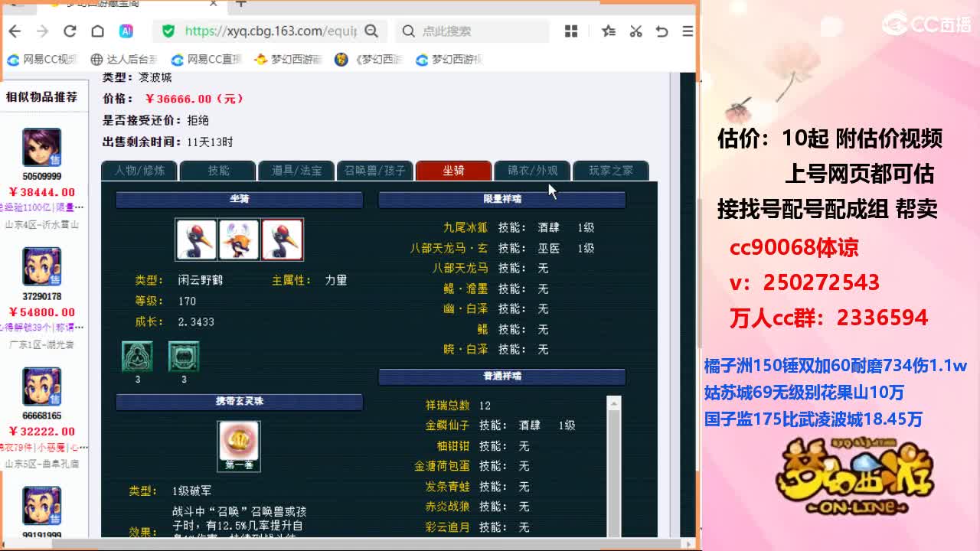
Task: Click the 九尾冰狐 entry
Action: [x=465, y=227]
